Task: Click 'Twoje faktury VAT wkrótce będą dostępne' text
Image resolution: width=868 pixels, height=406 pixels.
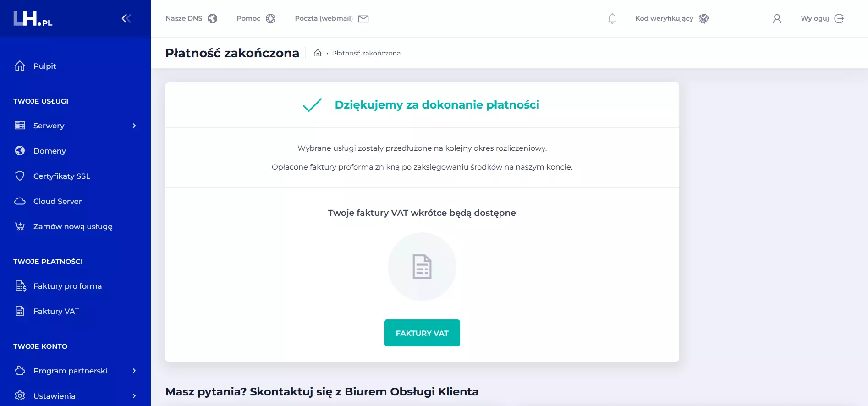Action: pyautogui.click(x=422, y=213)
